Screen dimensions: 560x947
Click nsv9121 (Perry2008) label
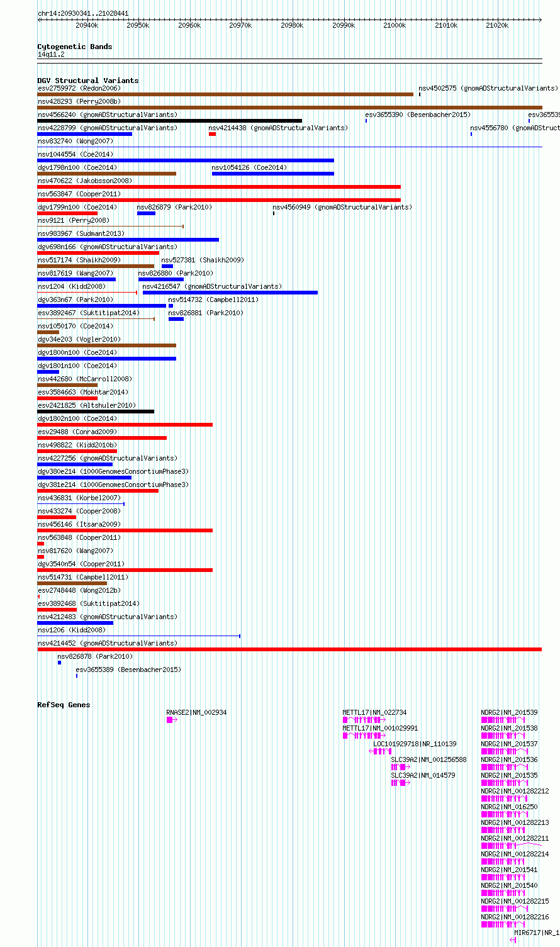point(73,220)
